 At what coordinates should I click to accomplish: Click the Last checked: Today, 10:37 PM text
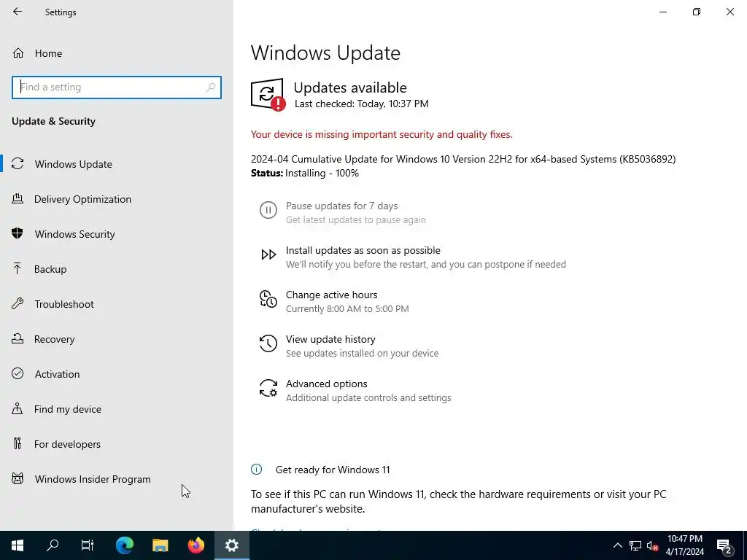[x=362, y=104]
